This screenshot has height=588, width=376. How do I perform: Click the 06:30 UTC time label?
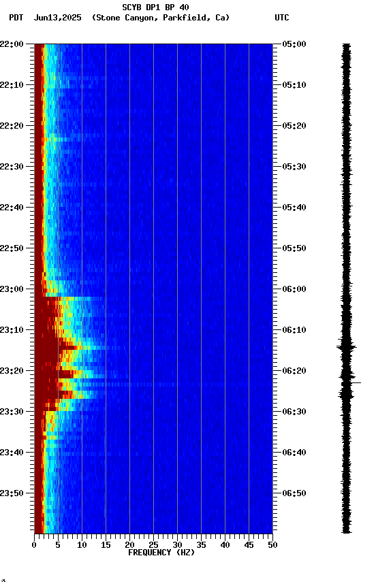tap(294, 412)
